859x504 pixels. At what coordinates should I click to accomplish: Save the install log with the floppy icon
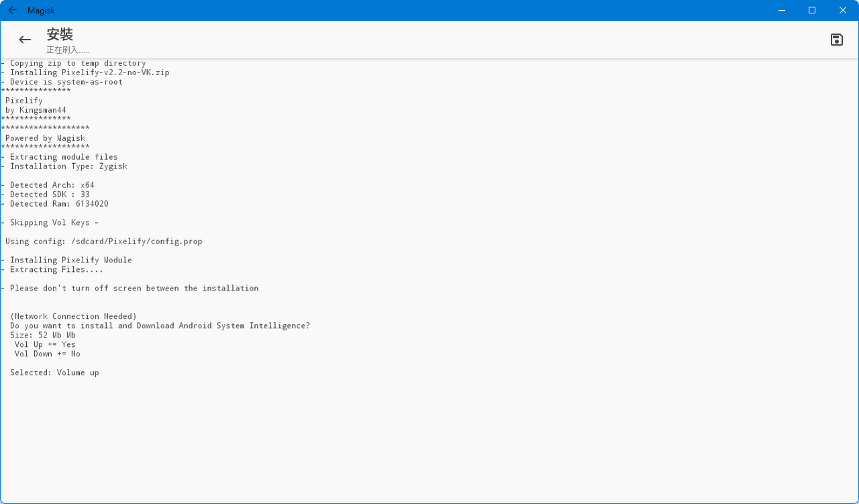pyautogui.click(x=837, y=40)
